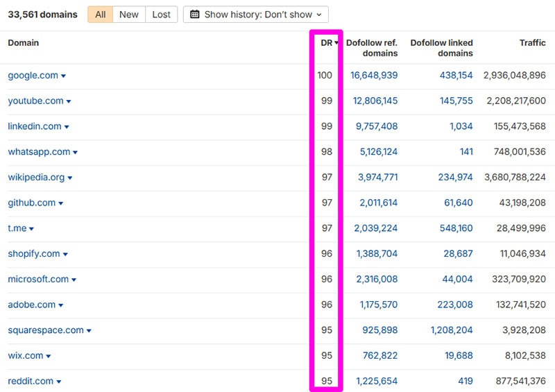
Task: Open the shopify.com domain link
Action: click(33, 254)
